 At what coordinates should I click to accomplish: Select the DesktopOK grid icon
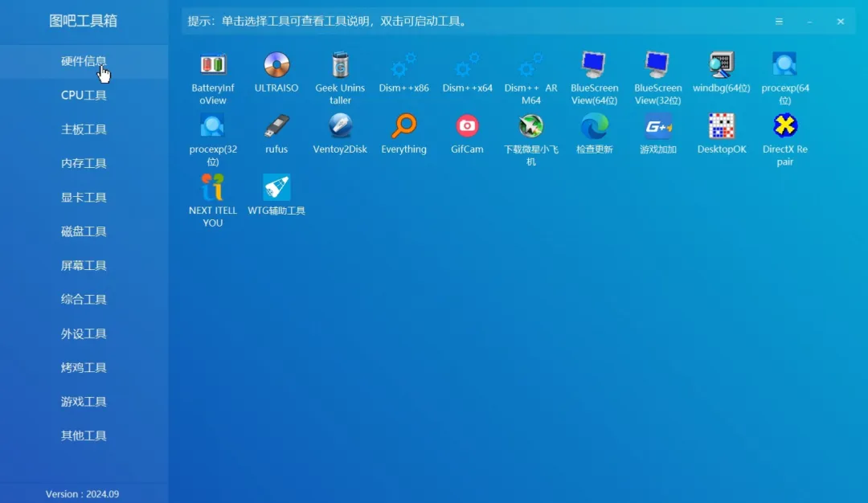[x=721, y=126]
